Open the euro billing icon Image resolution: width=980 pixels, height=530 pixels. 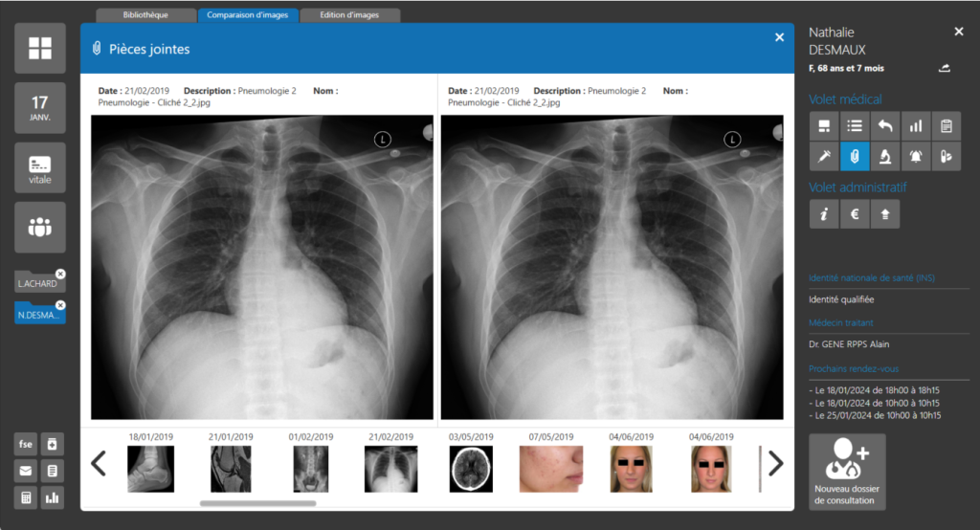point(855,214)
